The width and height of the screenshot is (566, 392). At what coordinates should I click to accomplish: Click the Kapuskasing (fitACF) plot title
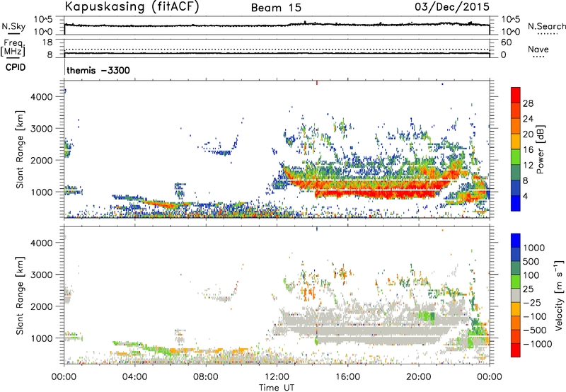(x=132, y=6)
